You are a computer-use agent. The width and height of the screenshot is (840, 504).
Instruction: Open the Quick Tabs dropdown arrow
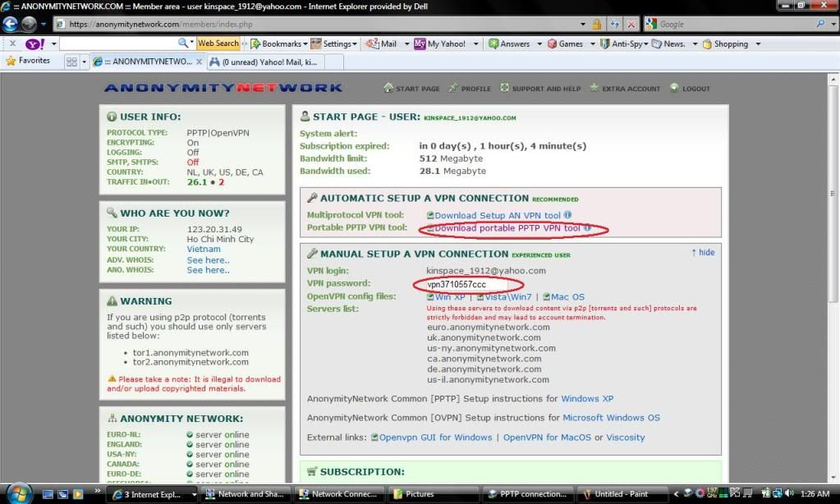click(84, 62)
